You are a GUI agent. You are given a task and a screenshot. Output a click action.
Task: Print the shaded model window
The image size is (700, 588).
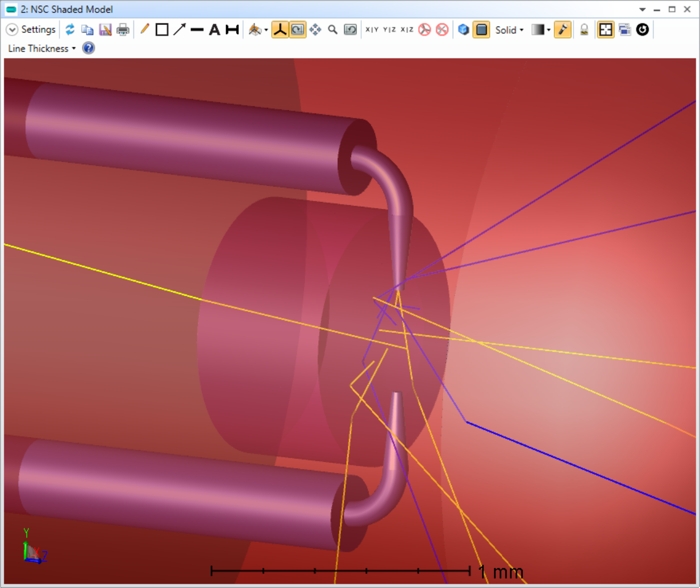click(x=123, y=30)
